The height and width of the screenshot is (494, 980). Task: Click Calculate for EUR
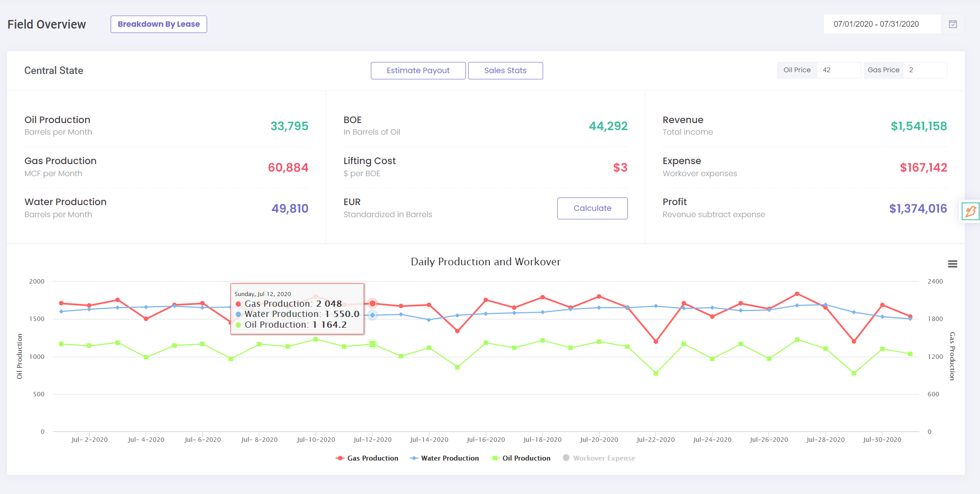(592, 208)
